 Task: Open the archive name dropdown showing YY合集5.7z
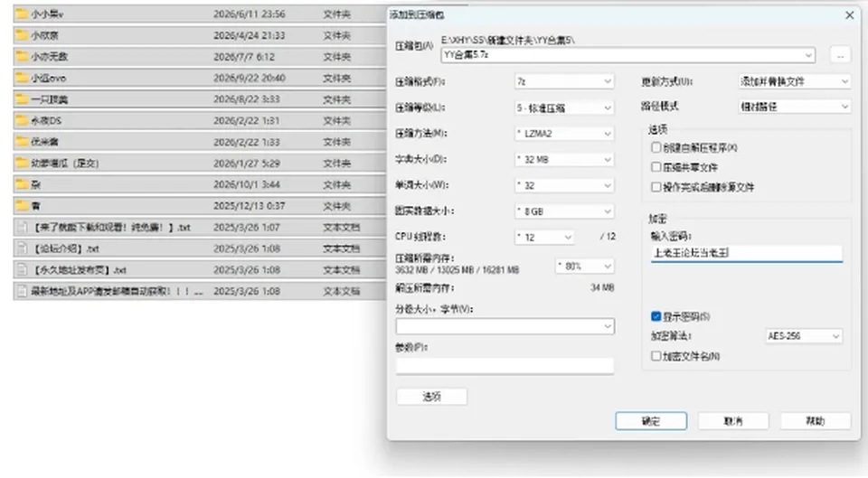pos(628,55)
